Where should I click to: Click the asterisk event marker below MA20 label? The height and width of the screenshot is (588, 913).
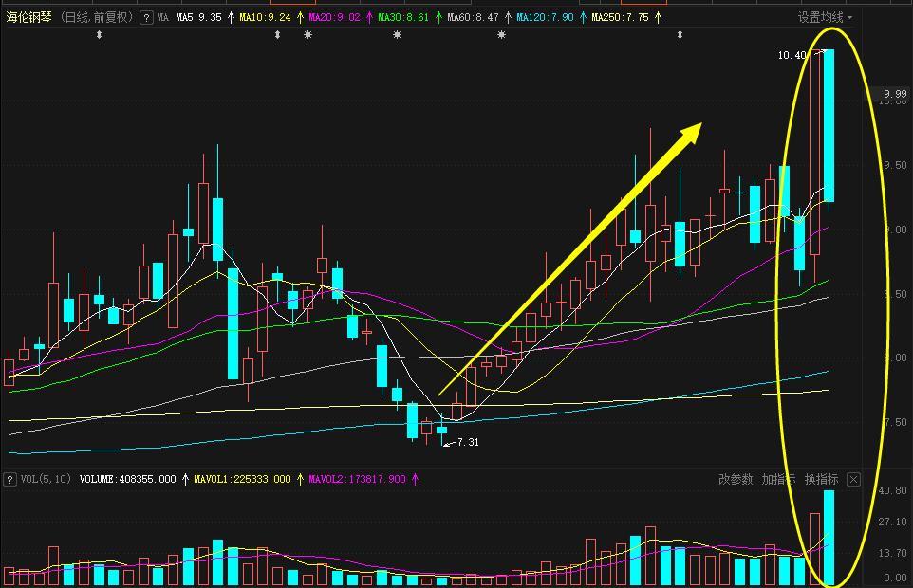coord(308,35)
